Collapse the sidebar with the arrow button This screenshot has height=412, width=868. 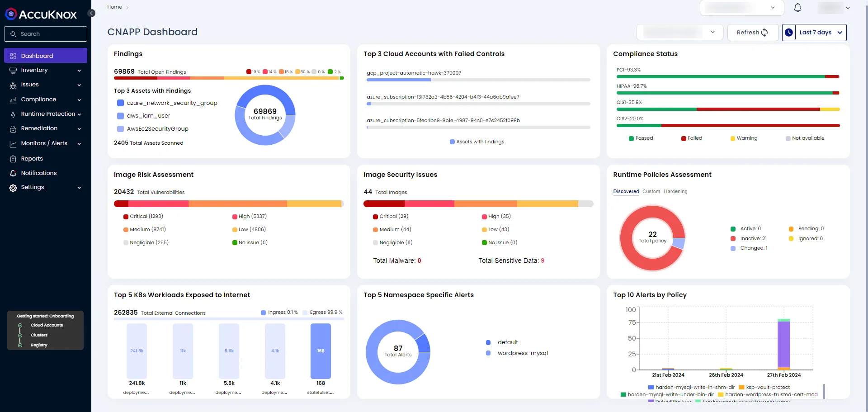pos(91,13)
